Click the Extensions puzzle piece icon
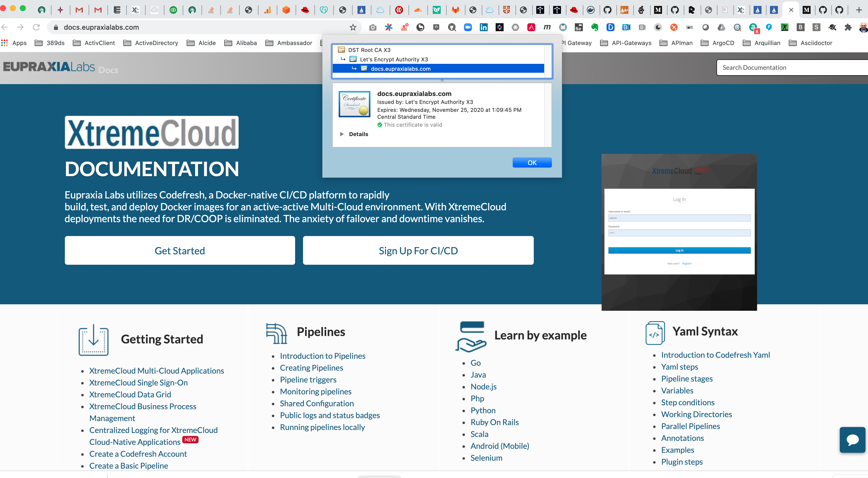 tap(848, 27)
